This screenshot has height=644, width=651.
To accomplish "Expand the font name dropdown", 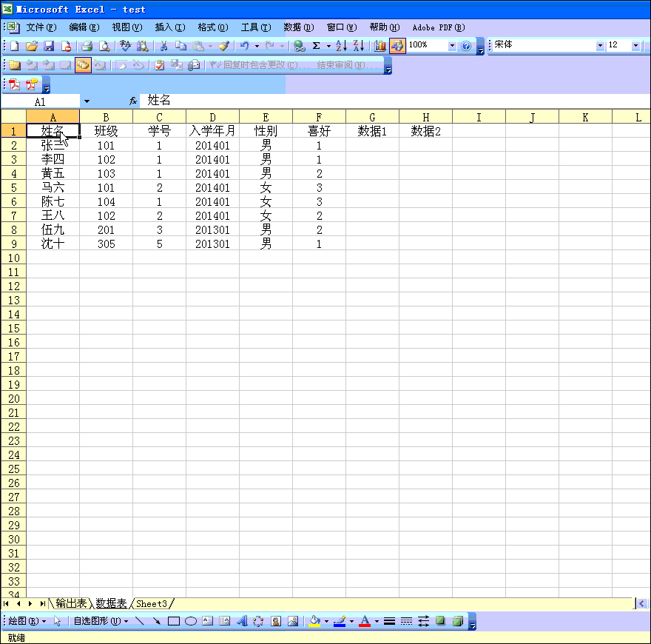I will click(599, 46).
